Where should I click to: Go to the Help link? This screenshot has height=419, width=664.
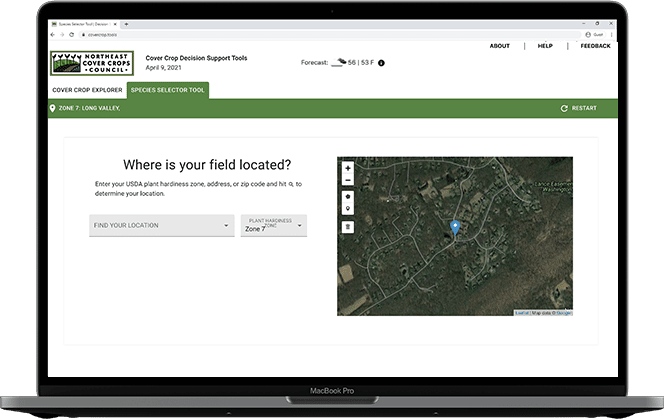click(x=545, y=46)
